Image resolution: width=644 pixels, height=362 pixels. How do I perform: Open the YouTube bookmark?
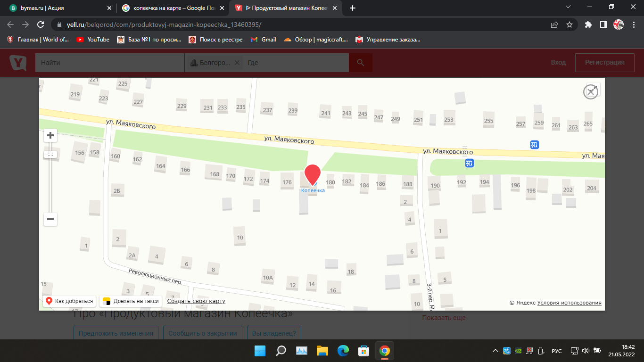click(93, 40)
